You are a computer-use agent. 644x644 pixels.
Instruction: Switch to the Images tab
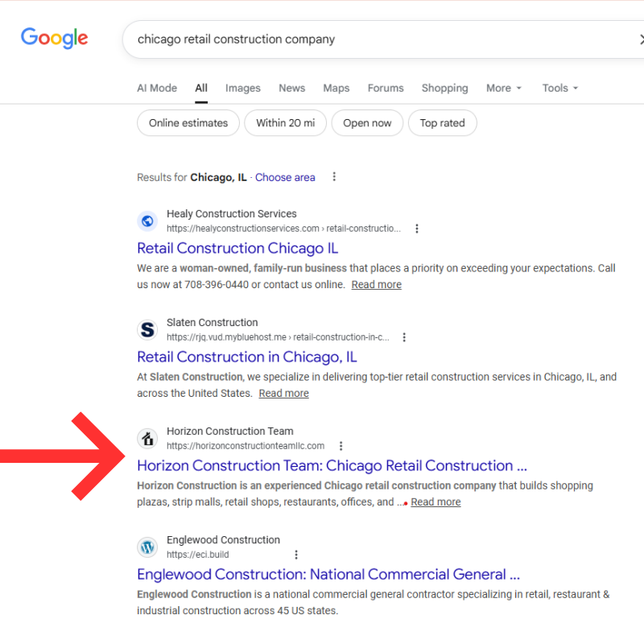pos(242,89)
